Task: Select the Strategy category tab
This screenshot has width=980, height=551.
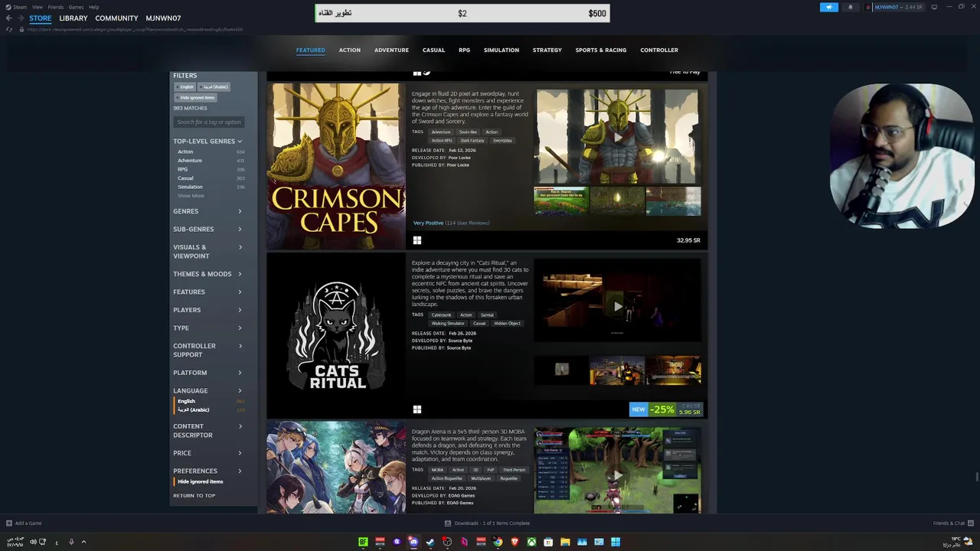Action: click(x=547, y=51)
